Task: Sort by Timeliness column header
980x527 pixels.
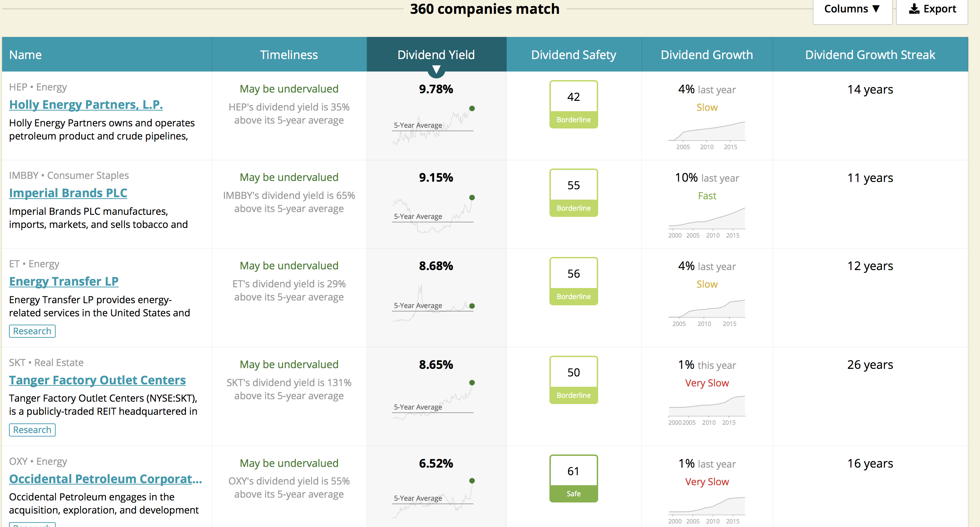Action: [x=289, y=55]
